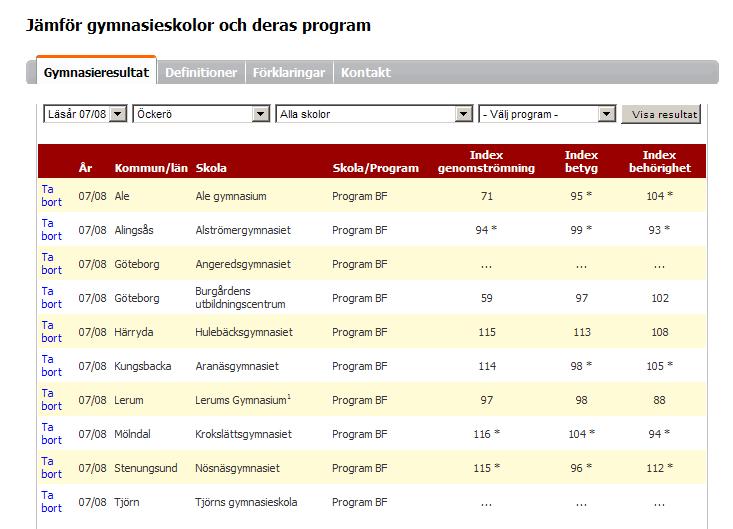The width and height of the screenshot is (733, 529).
Task: Open the Kontakt tab
Action: 366,72
